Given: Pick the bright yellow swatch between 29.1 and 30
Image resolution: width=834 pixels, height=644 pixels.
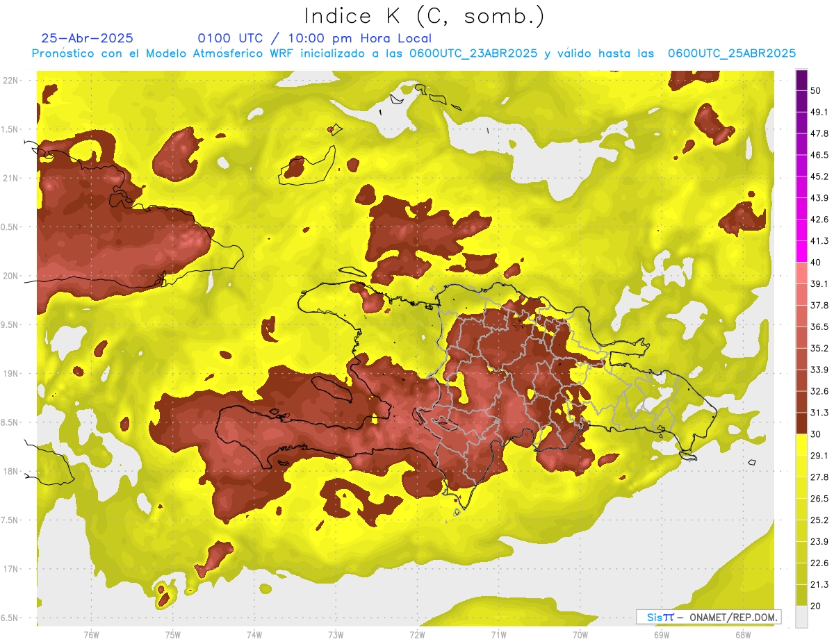Looking at the screenshot, I should 801,445.
